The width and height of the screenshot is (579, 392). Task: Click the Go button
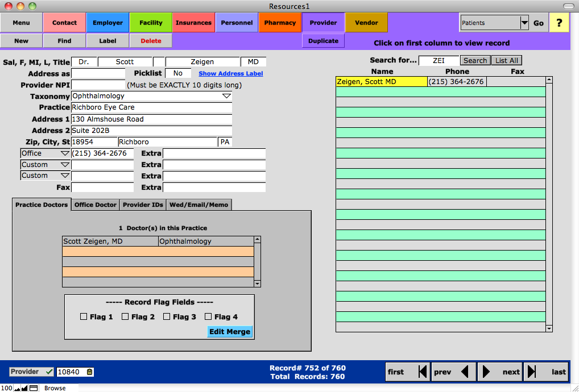(x=539, y=23)
